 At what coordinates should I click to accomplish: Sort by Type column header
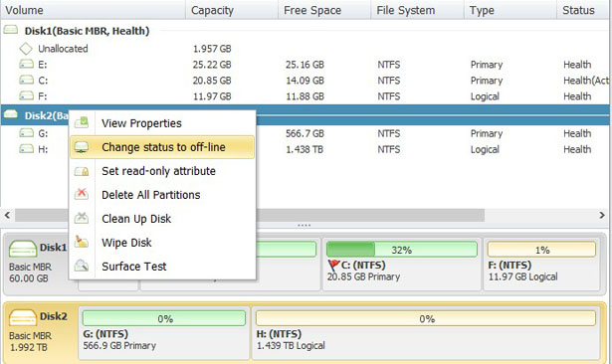510,10
